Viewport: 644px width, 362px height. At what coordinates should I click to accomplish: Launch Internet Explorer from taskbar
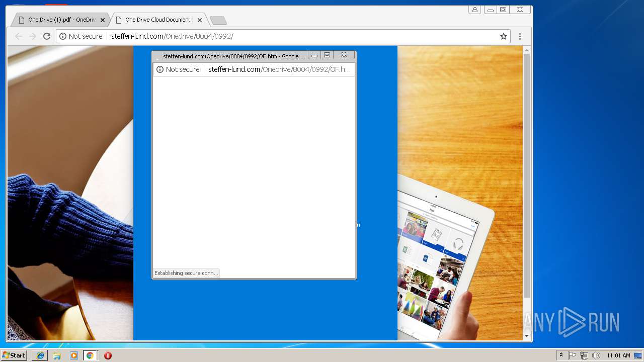click(x=40, y=355)
